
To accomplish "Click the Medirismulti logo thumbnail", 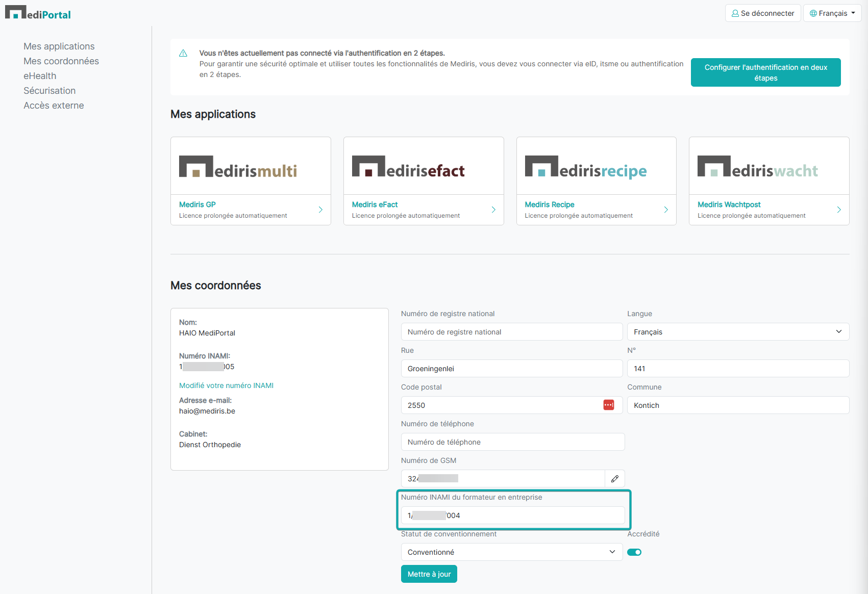I will pos(238,167).
